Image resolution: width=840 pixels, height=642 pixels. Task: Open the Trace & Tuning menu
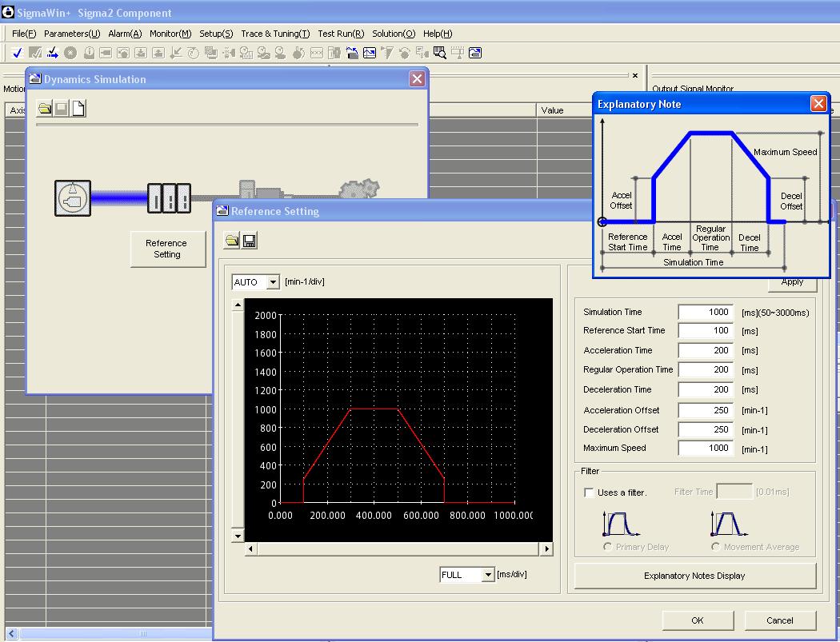275,34
